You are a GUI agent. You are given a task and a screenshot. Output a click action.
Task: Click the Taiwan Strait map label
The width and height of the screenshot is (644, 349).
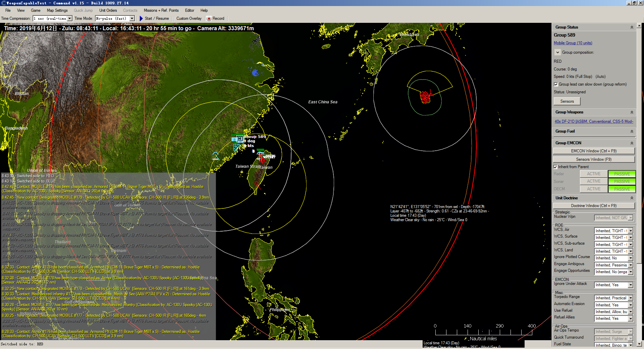tap(248, 166)
